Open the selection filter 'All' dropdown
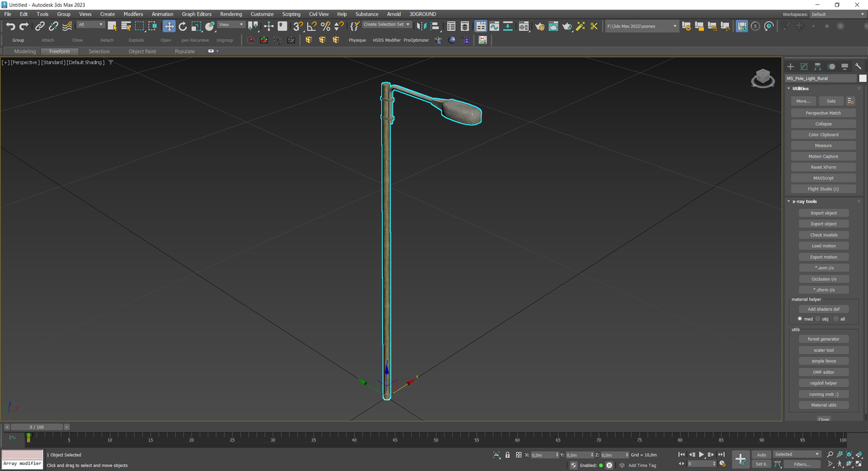 pyautogui.click(x=90, y=24)
